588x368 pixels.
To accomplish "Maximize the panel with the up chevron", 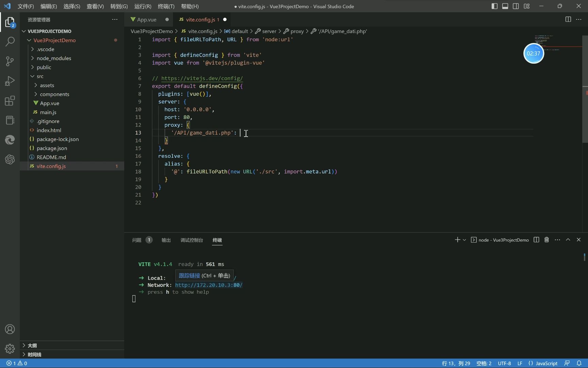I will pos(568,240).
